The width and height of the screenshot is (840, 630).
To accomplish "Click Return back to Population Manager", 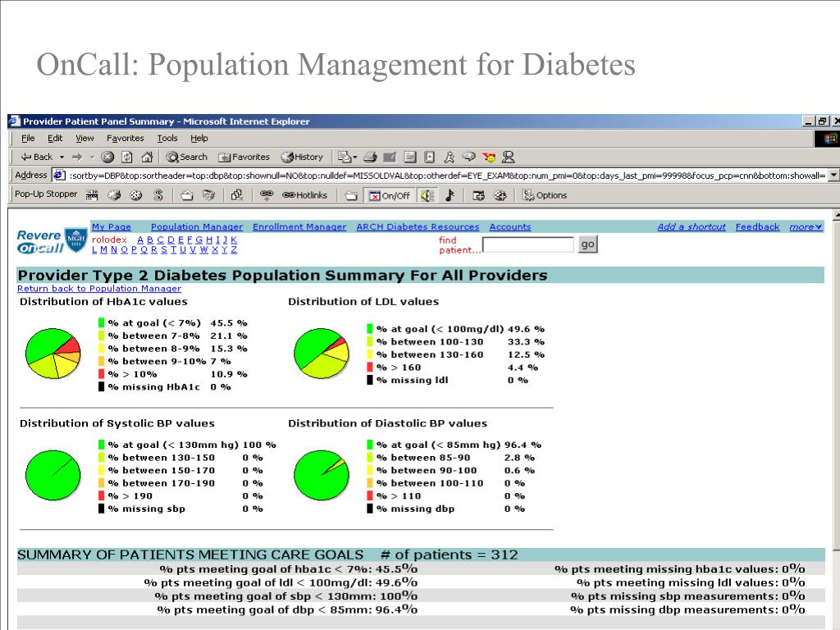I will point(99,288).
